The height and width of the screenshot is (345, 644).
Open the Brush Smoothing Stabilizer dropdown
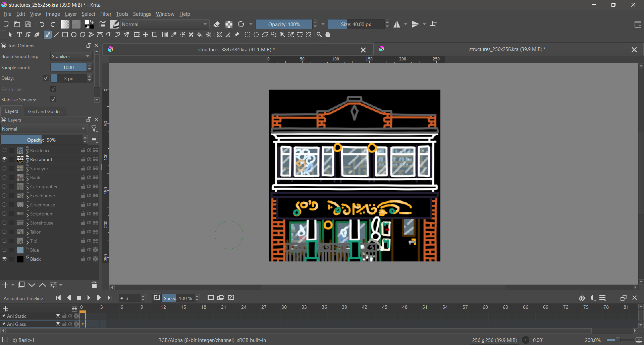pyautogui.click(x=71, y=56)
